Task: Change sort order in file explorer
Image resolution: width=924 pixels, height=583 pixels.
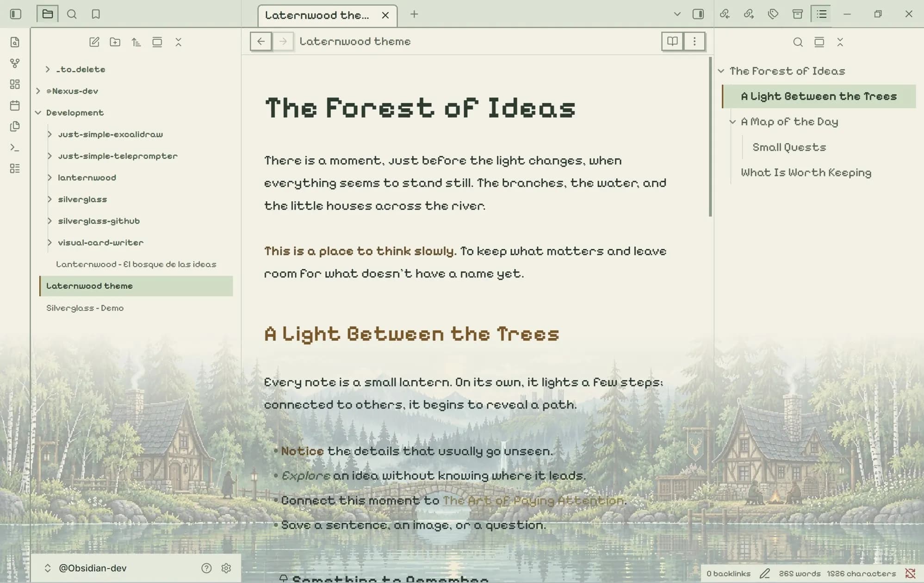Action: click(136, 42)
